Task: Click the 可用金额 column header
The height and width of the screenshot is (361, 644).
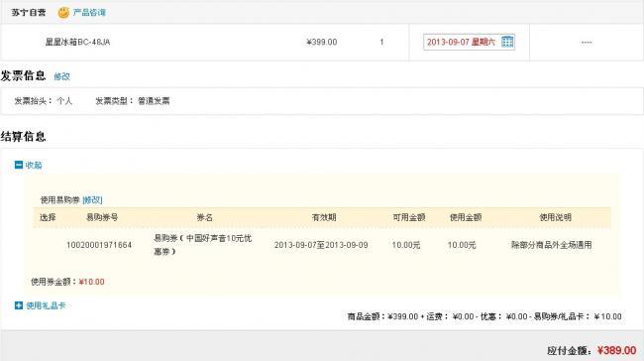Action: pos(409,217)
